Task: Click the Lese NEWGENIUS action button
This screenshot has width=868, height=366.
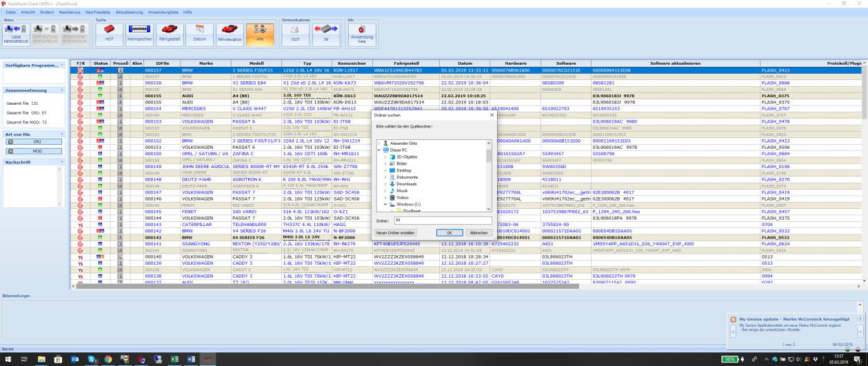Action: [x=17, y=34]
